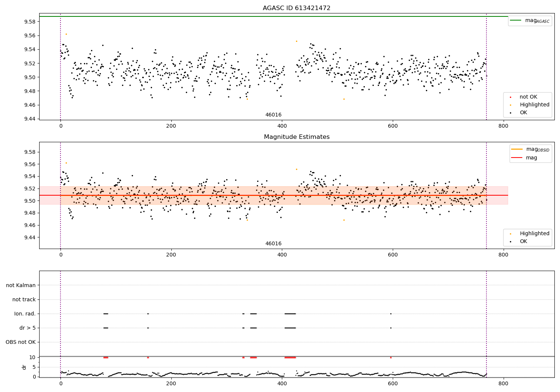This screenshot has height=392, width=560.
Task: Click the 600 tick on middle plot x-axis
Action: [x=393, y=255]
